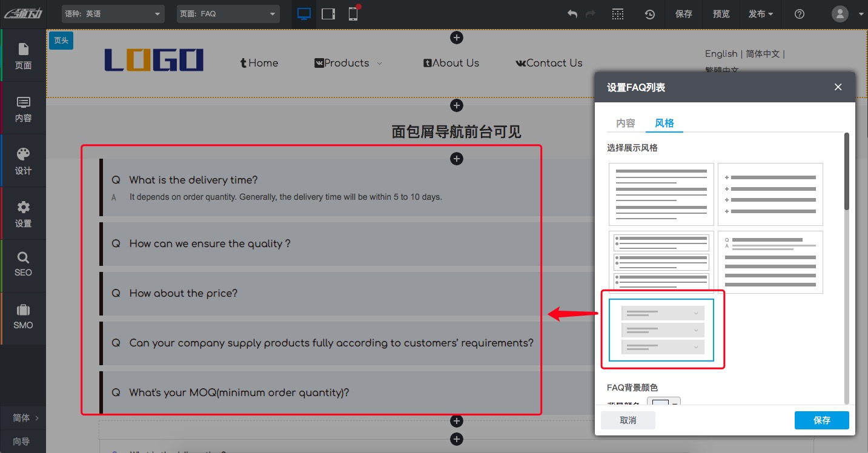This screenshot has width=868, height=453.
Task: Open the 设计 design palette panel
Action: [x=23, y=161]
